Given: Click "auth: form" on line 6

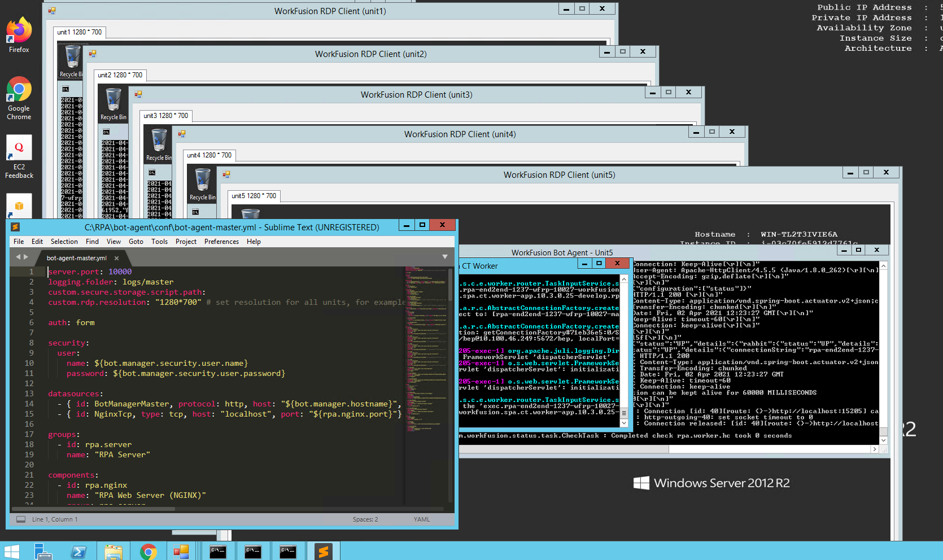Looking at the screenshot, I should (71, 322).
